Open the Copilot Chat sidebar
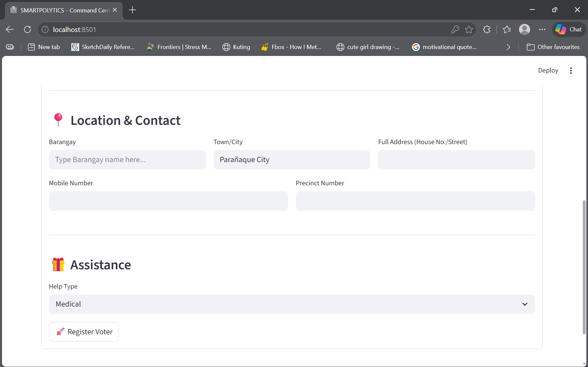 pyautogui.click(x=568, y=29)
